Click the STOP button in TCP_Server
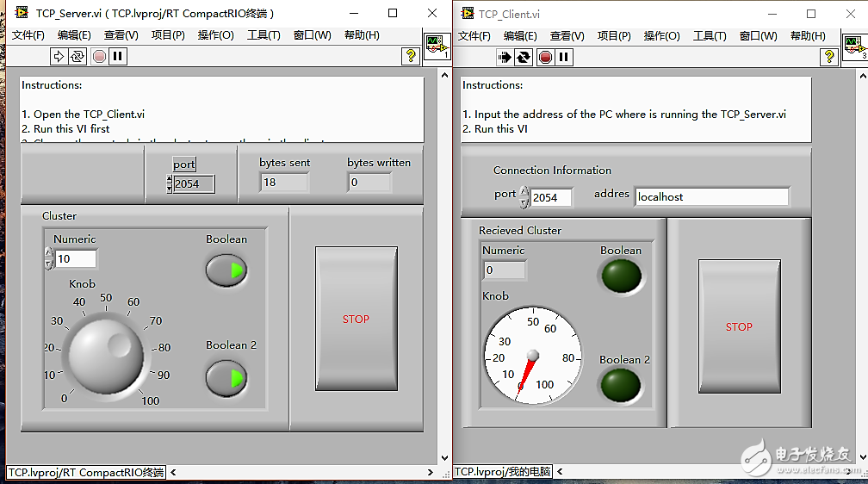This screenshot has height=484, width=868. (356, 319)
